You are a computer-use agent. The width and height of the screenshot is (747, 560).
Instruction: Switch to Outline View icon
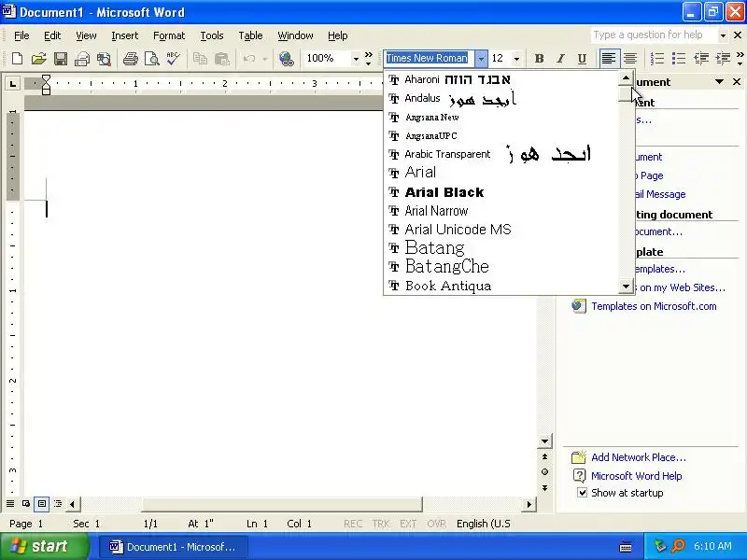(x=58, y=503)
